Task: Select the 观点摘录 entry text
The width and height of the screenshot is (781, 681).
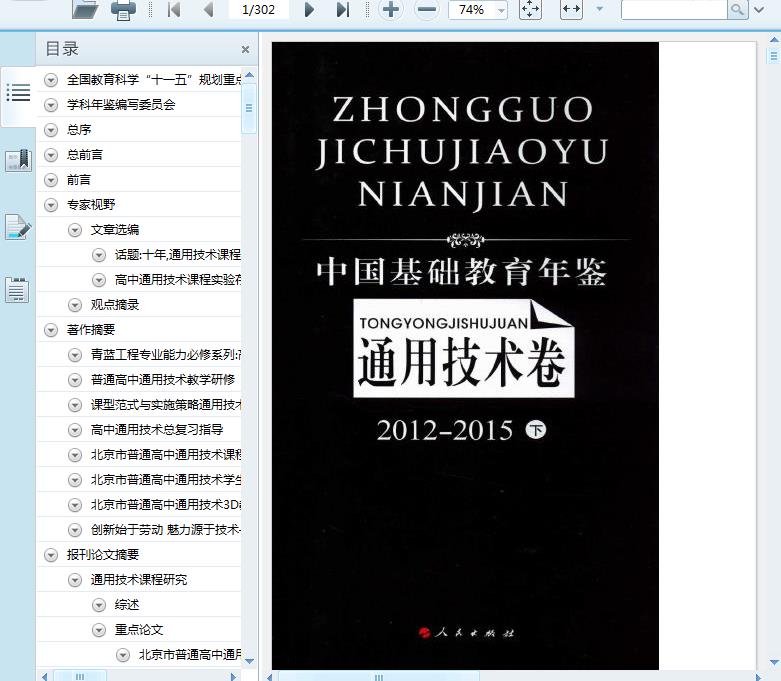Action: click(115, 305)
